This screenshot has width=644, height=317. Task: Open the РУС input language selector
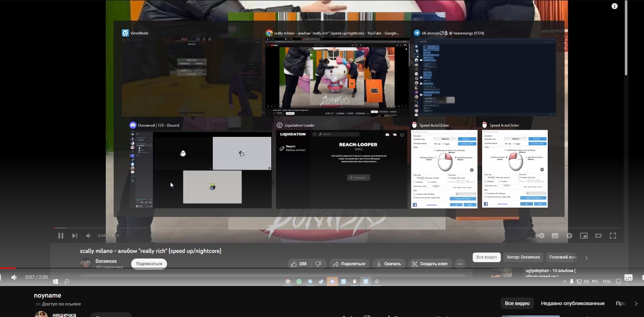click(595, 282)
